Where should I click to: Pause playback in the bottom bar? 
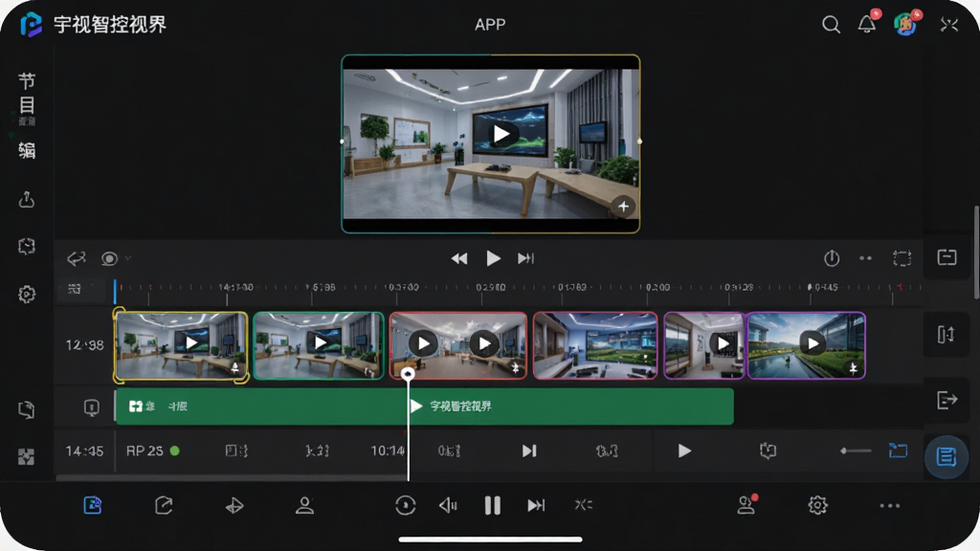493,505
